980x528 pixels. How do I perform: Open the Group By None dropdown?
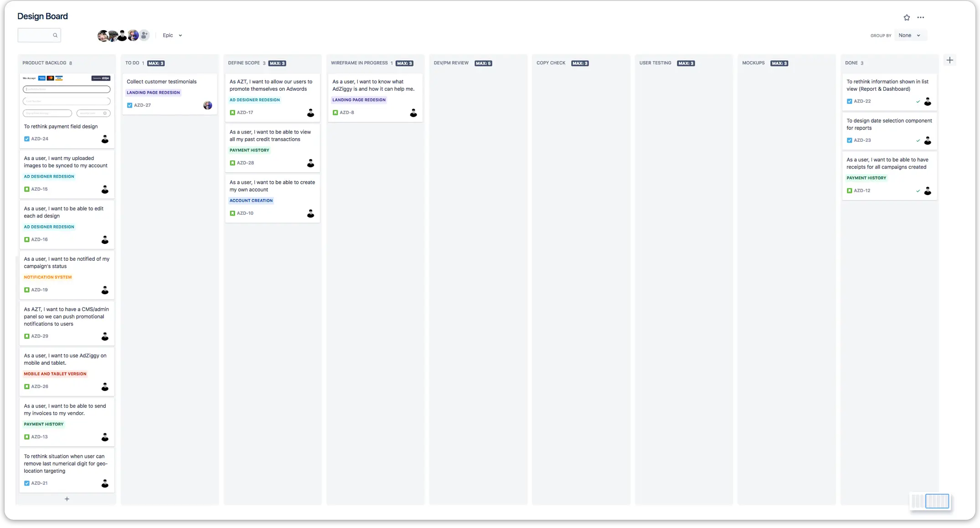910,35
